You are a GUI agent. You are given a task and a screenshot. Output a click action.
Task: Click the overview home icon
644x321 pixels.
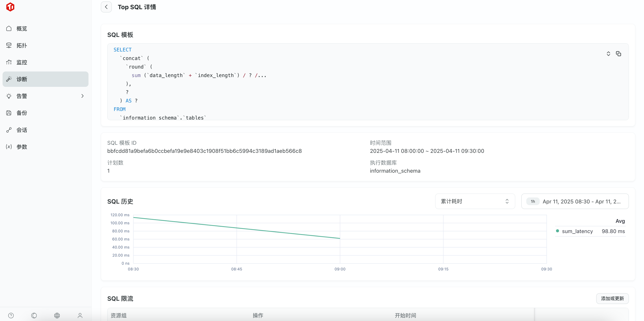[9, 29]
